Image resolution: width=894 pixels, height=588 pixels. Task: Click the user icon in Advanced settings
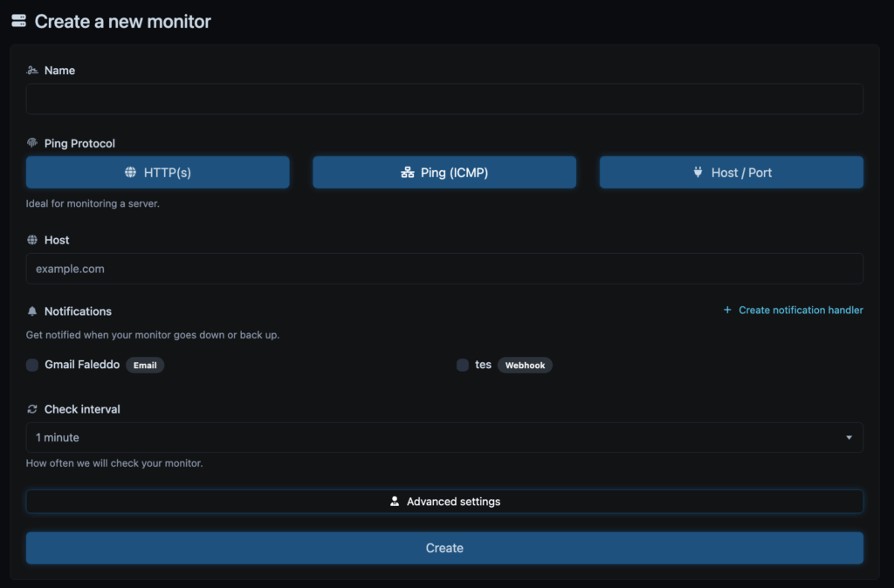point(395,502)
